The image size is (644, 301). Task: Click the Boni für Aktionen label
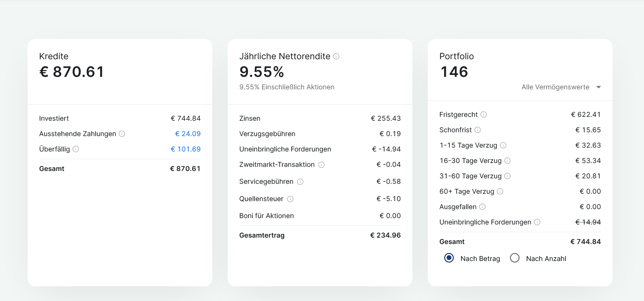tap(267, 216)
